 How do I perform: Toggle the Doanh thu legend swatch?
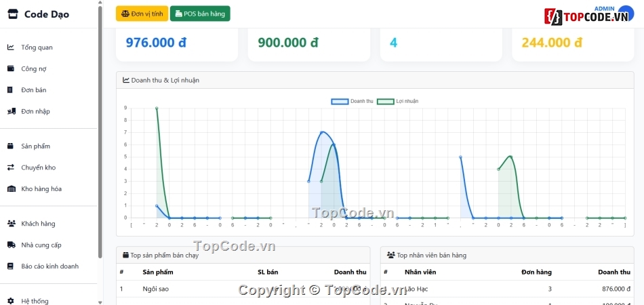(340, 102)
